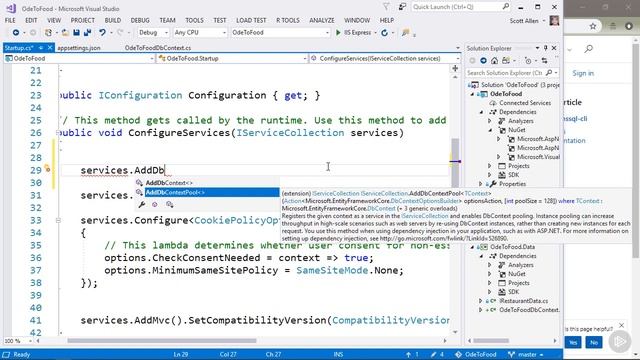The height and width of the screenshot is (360, 640).
Task: Select Connected Services in Solution Explorer
Action: [525, 103]
